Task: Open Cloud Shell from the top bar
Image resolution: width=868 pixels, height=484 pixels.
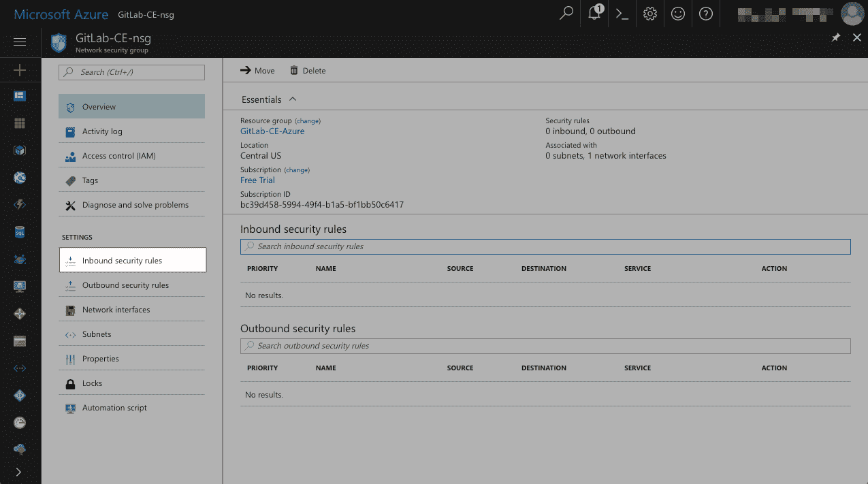Action: tap(621, 14)
